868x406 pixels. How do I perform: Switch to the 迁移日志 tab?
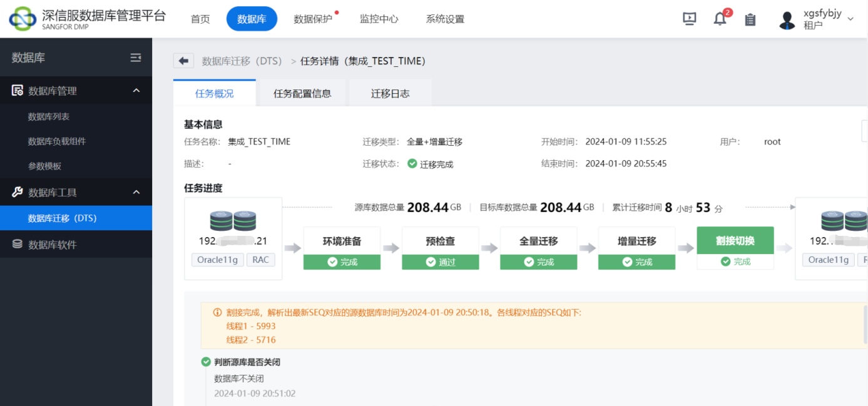click(x=390, y=92)
